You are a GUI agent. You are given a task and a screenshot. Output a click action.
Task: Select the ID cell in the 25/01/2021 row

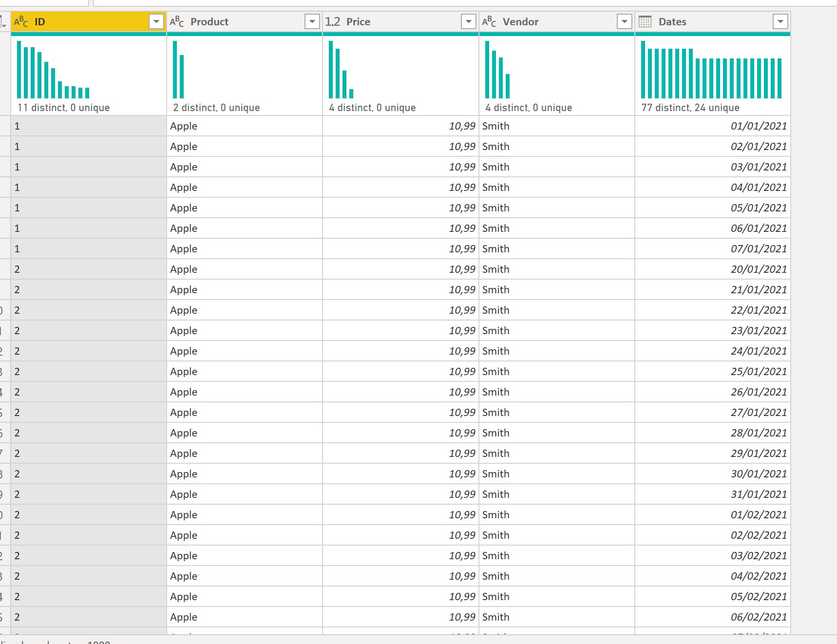coord(89,372)
